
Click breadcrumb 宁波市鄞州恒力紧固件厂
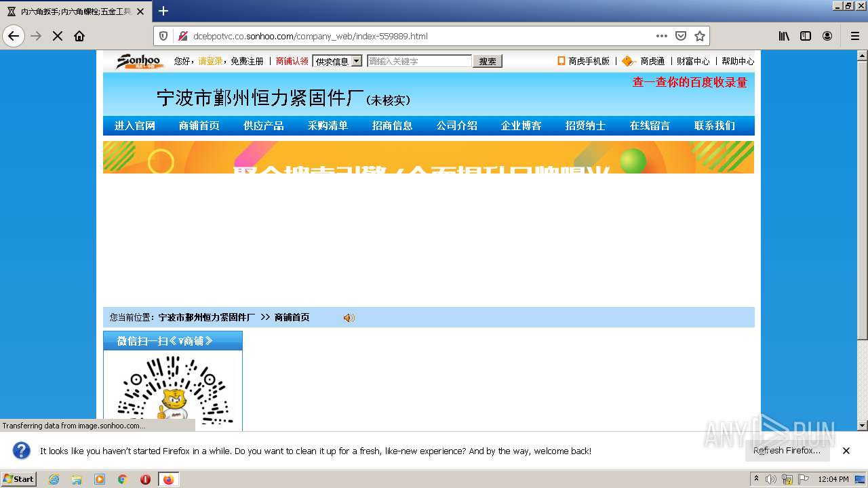tap(207, 317)
